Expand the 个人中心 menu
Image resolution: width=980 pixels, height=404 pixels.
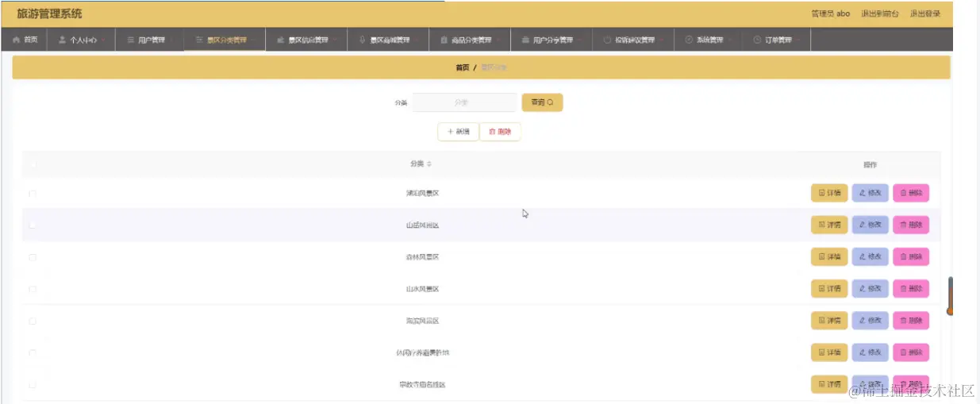[82, 40]
